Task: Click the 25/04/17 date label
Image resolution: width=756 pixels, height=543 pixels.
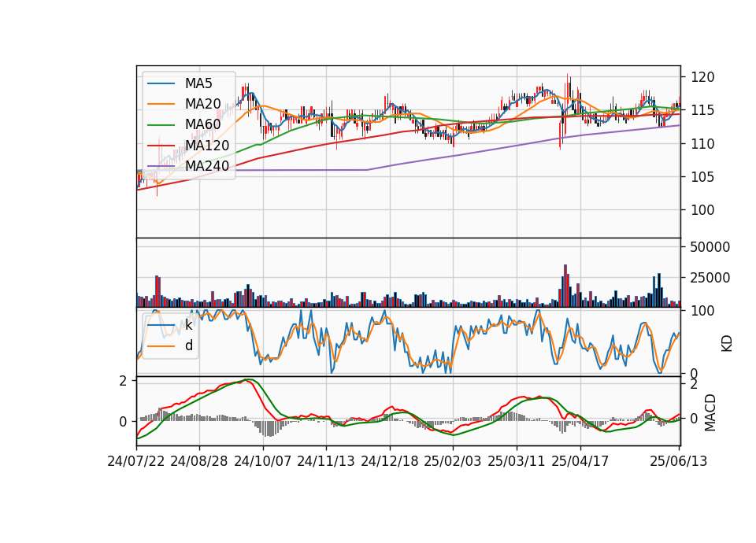Action: pyautogui.click(x=580, y=461)
